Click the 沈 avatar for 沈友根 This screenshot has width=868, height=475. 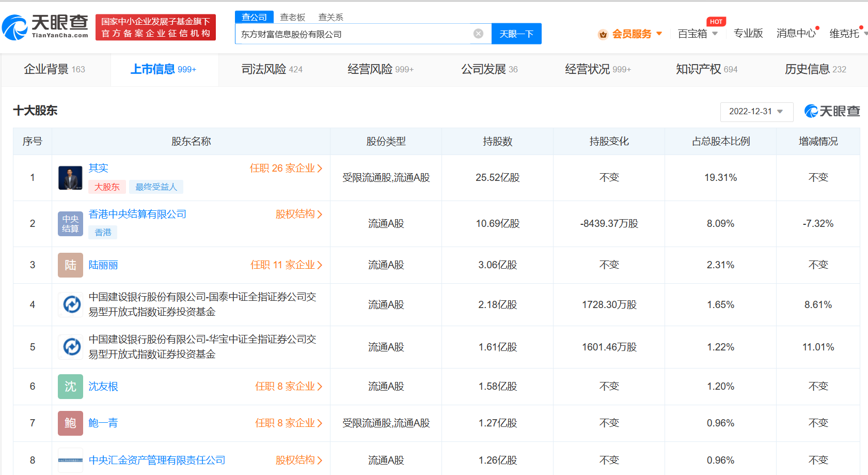70,387
